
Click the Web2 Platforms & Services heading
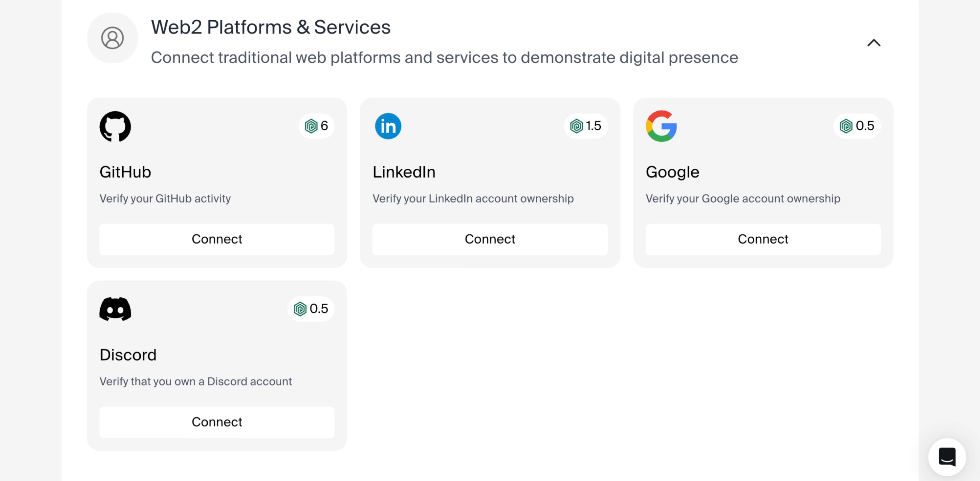click(270, 27)
